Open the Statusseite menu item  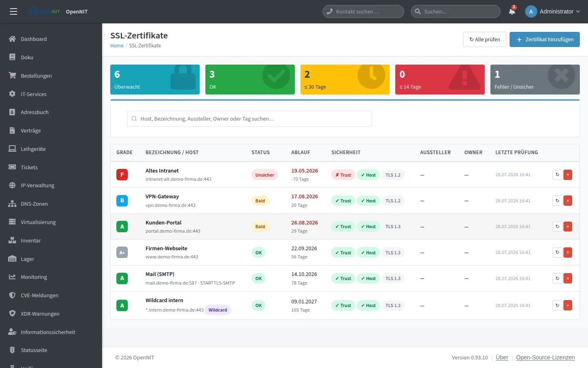(51, 350)
